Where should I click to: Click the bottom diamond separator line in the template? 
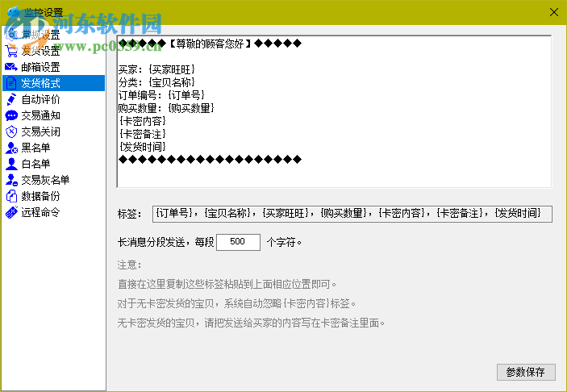point(210,160)
